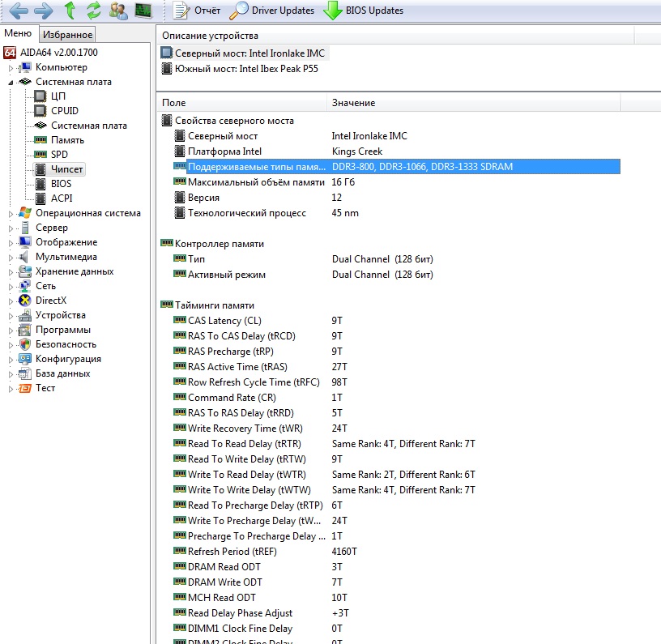Viewport: 661px width, 644px height.
Task: Click the Forward navigation arrow
Action: coord(43,11)
